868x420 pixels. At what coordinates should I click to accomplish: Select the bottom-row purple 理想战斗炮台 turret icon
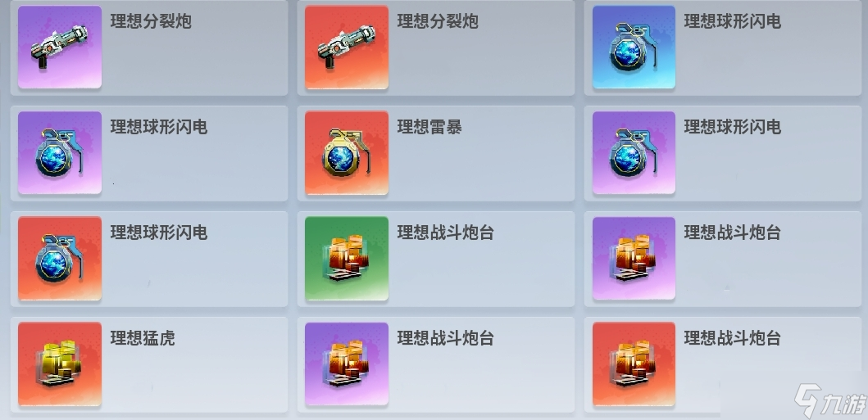point(347,364)
